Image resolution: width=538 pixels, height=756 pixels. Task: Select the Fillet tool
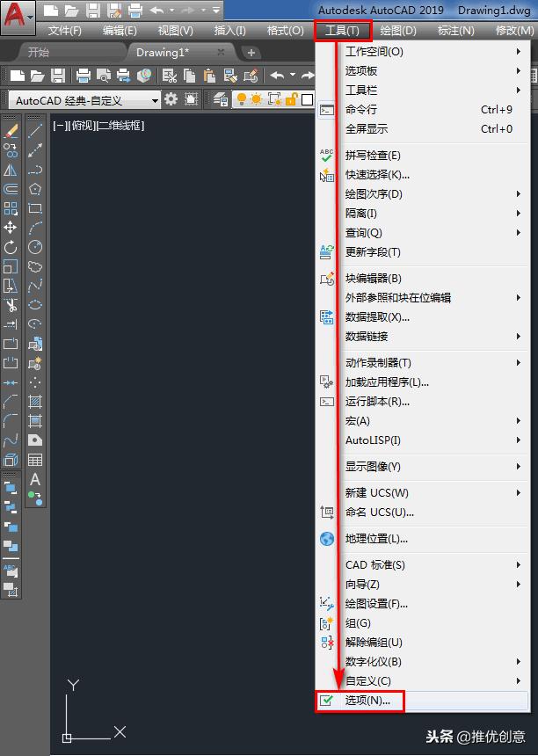(11, 421)
